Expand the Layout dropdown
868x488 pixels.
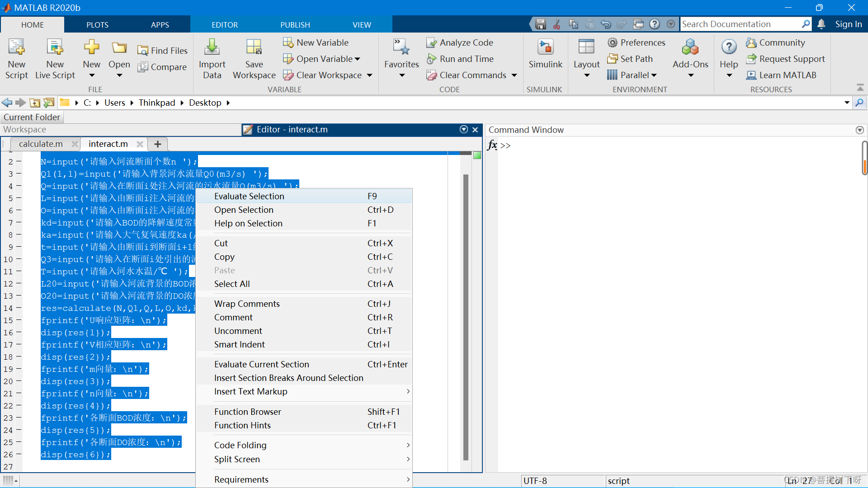[x=586, y=75]
